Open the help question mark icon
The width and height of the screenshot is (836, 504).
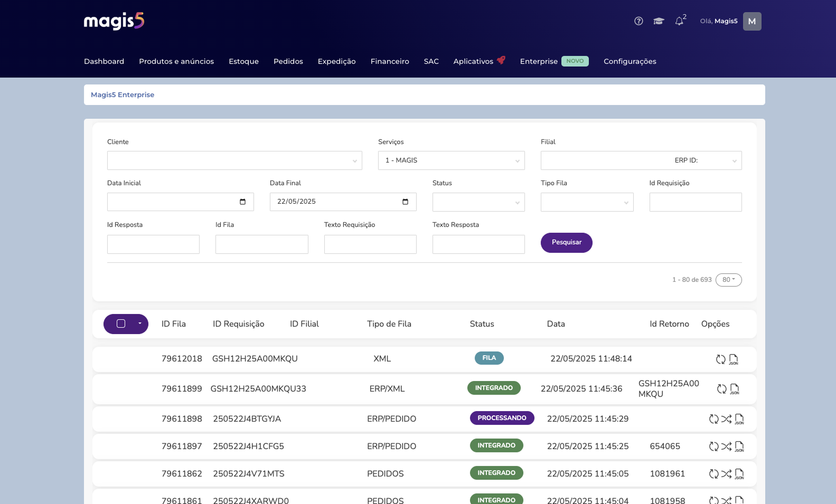click(x=638, y=21)
